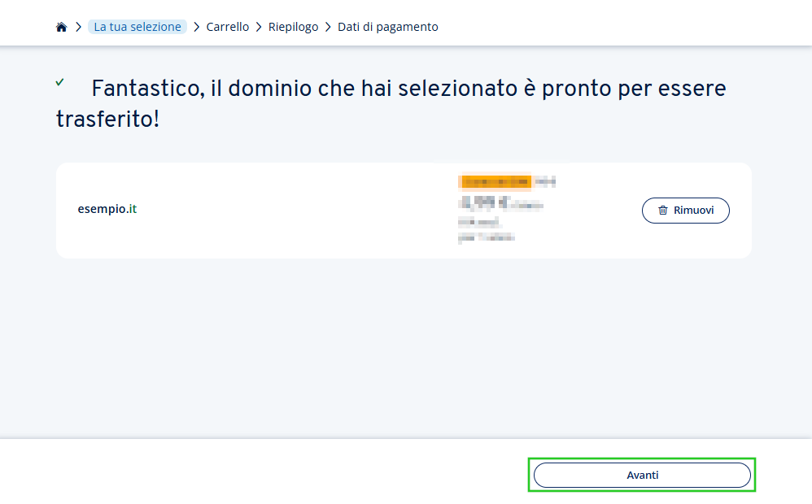Viewport: 812px width, 504px height.
Task: Click the chevron after the home icon
Action: (78, 26)
